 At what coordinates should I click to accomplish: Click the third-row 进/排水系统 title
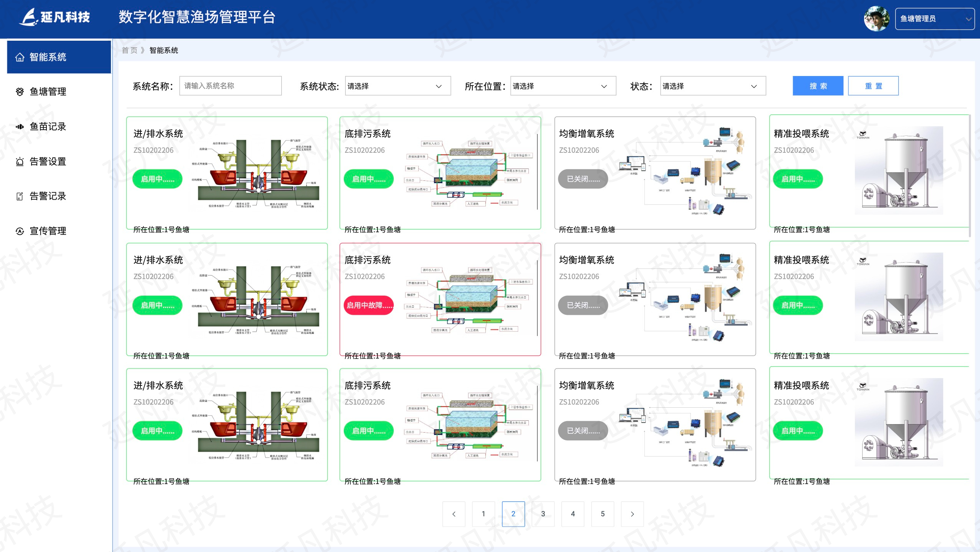coord(158,385)
